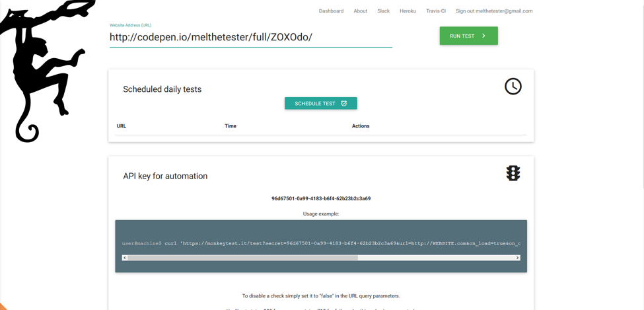Screen dimensions: 644x310
Task: Open the Heroku nav link
Action: pos(408,11)
